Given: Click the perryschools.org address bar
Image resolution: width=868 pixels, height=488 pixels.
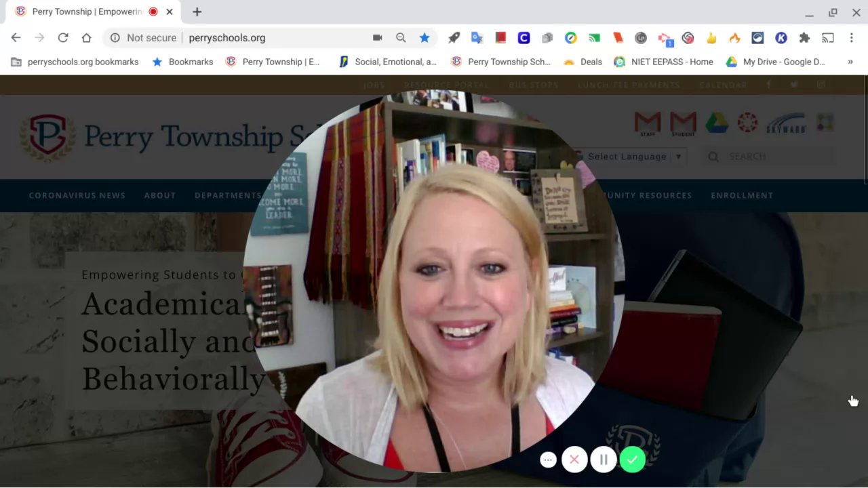Looking at the screenshot, I should [x=271, y=38].
